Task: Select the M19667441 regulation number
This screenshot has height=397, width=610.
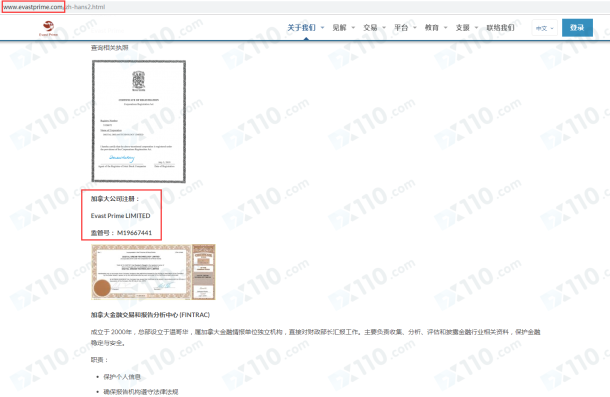Action: 134,233
